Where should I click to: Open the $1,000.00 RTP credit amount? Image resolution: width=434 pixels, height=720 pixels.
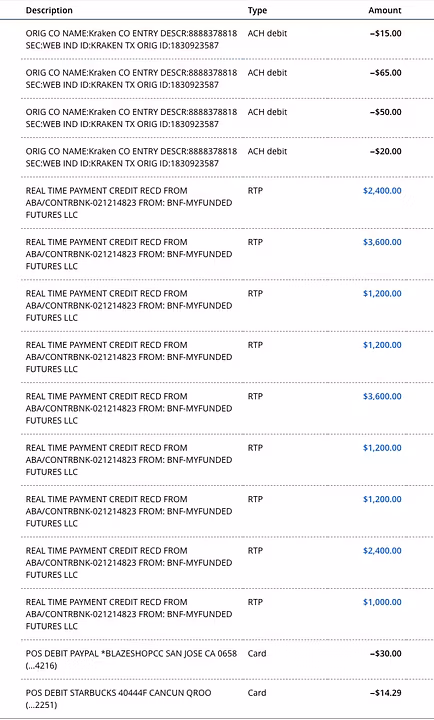tap(382, 602)
